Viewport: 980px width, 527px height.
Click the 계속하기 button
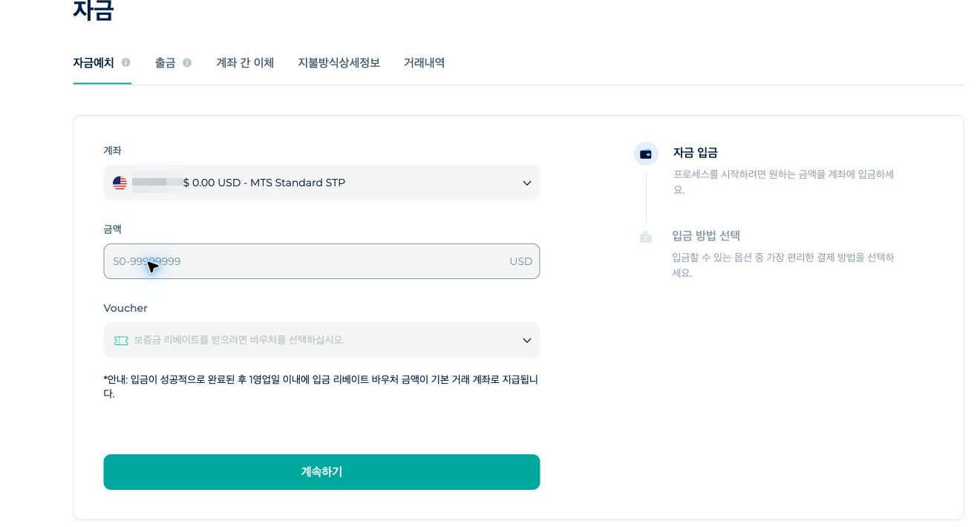321,472
